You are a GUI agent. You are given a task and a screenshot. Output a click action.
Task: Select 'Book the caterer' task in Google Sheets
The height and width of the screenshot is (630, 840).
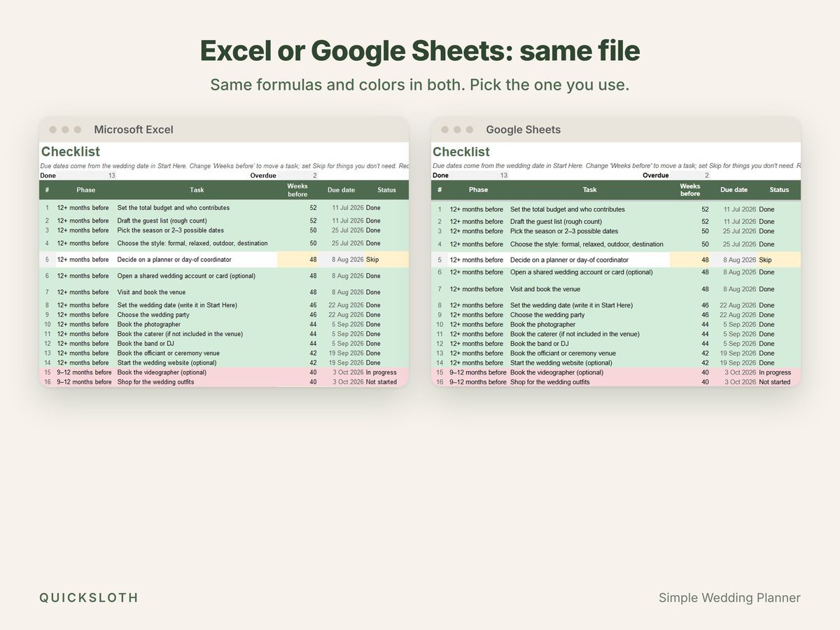pos(574,334)
